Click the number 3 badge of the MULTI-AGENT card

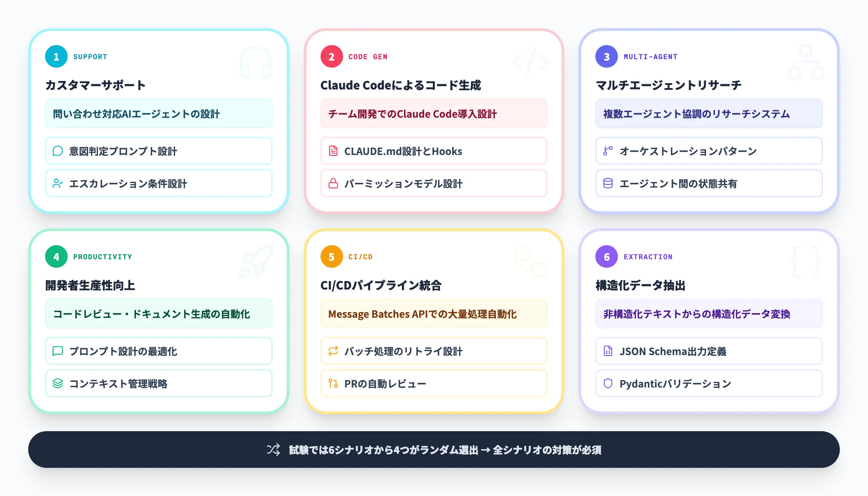click(607, 56)
